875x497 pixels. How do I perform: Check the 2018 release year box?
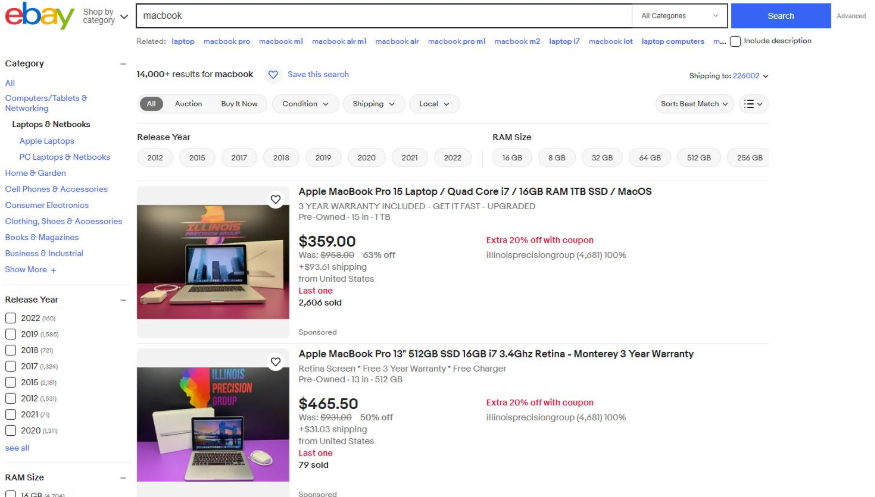click(x=11, y=350)
